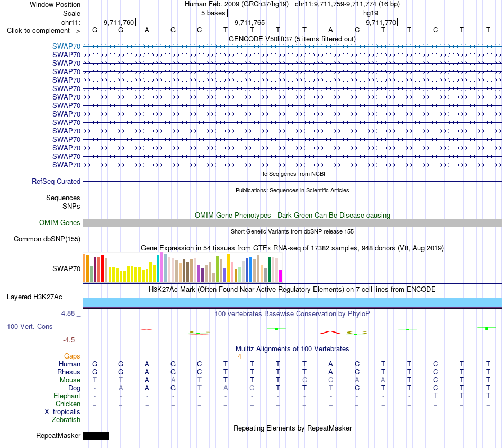
Task: Click the light blue H3K27Ac signal bar
Action: 292,302
